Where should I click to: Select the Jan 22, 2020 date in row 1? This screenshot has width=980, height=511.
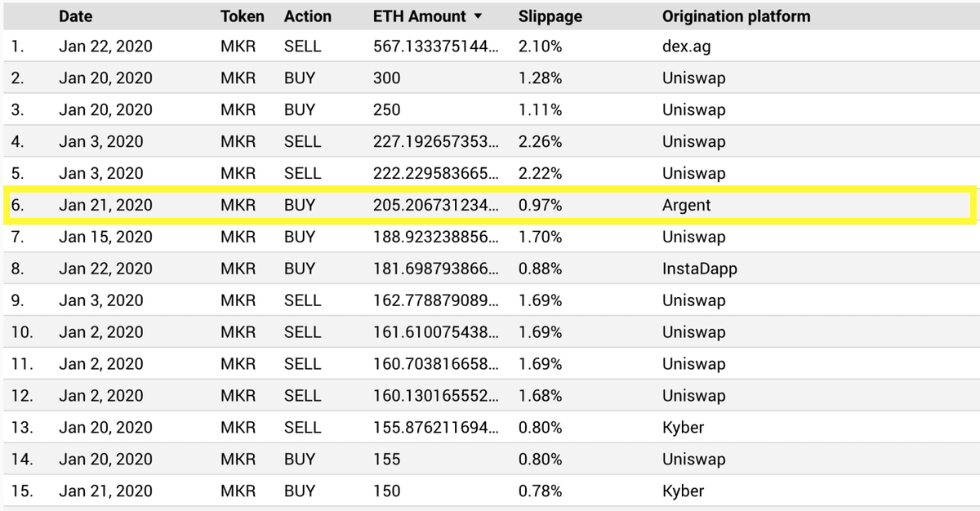click(105, 47)
